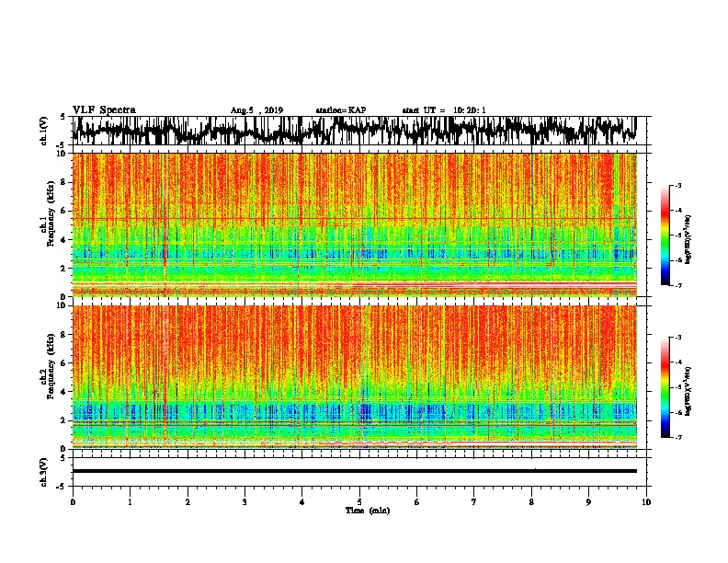Select the "start UT = 10:20:1" header text
Screen dimensions: 728x563
444,110
